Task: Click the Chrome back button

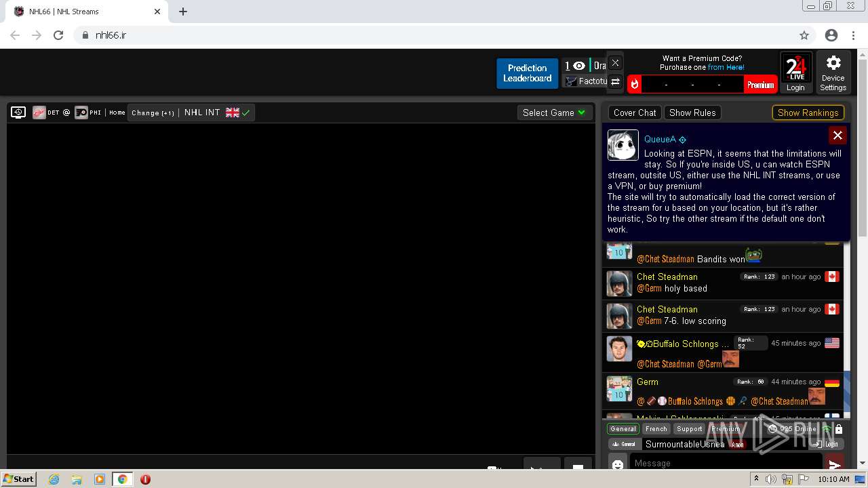Action: pyautogui.click(x=15, y=35)
